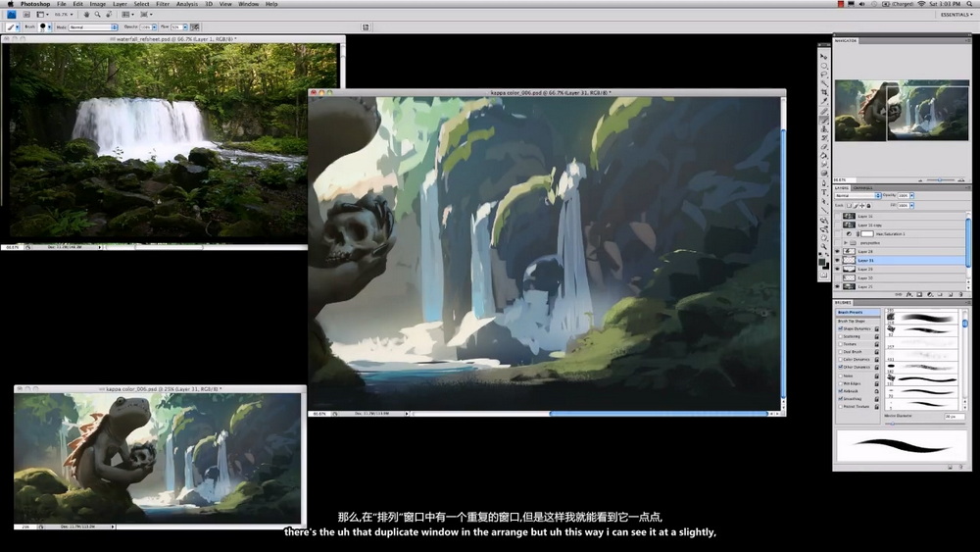This screenshot has height=552, width=980.
Task: Enable the Color Dynamics checkbox
Action: (x=841, y=360)
